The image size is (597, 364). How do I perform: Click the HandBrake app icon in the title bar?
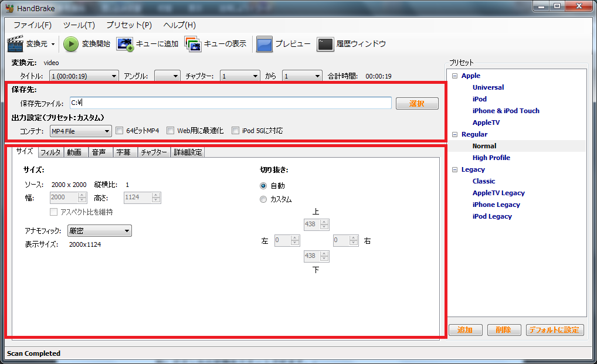9,8
